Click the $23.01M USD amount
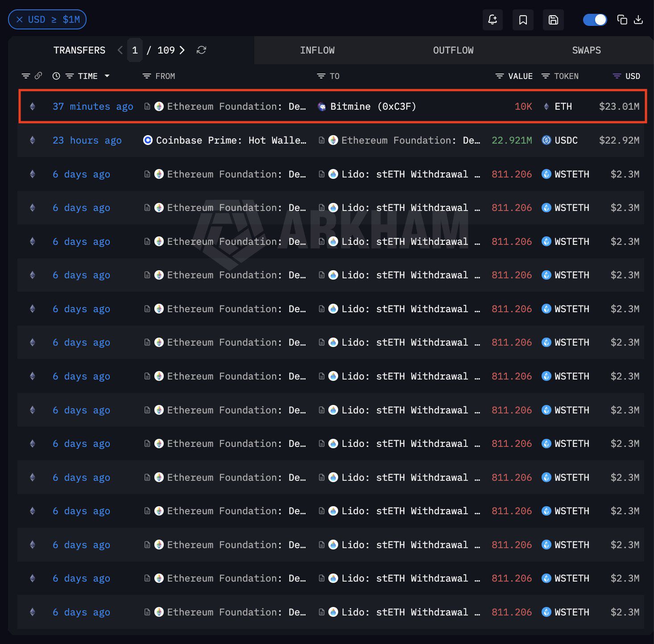 click(619, 107)
